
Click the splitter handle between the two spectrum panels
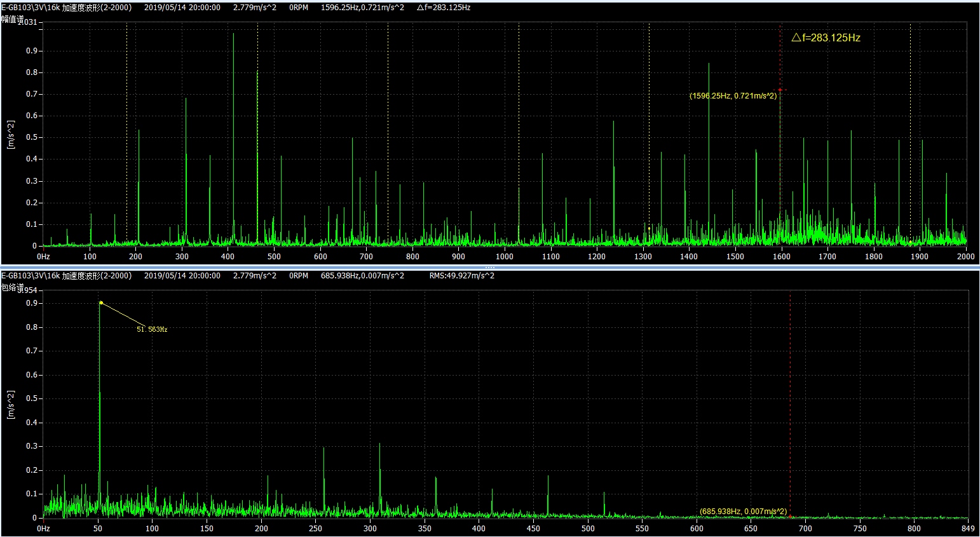[490, 267]
